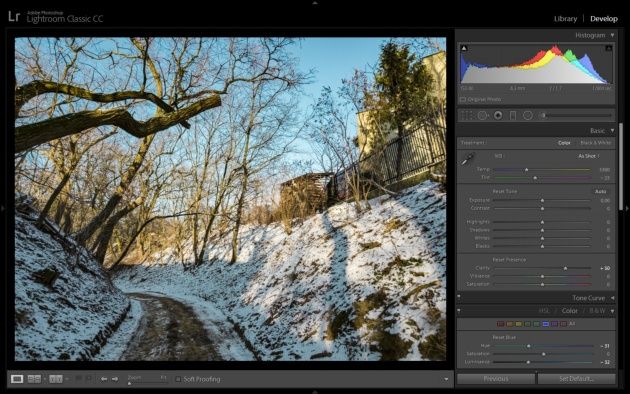Toggle the Tone Curve panel on/off switch
Image resolution: width=630 pixels, height=394 pixels.
459,298
